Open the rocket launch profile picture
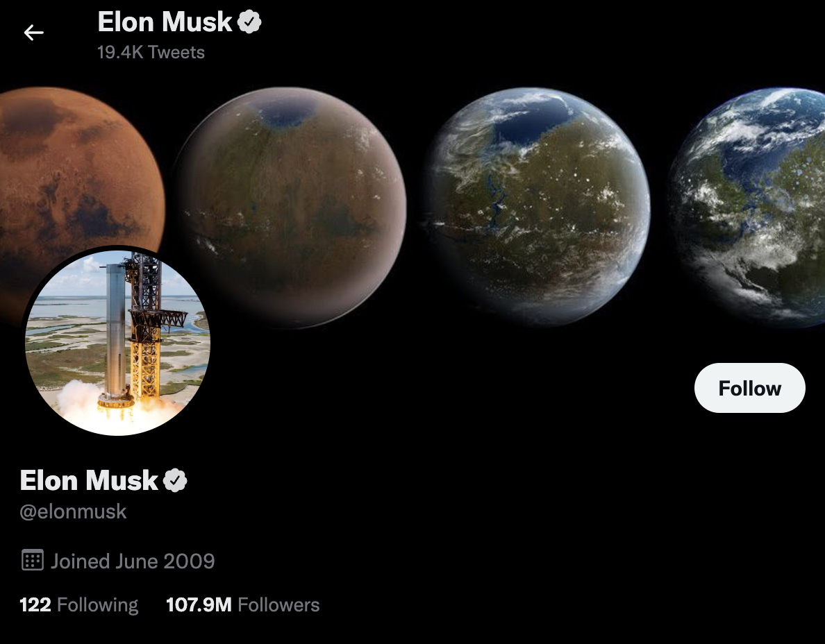Viewport: 825px width, 644px height. [118, 341]
